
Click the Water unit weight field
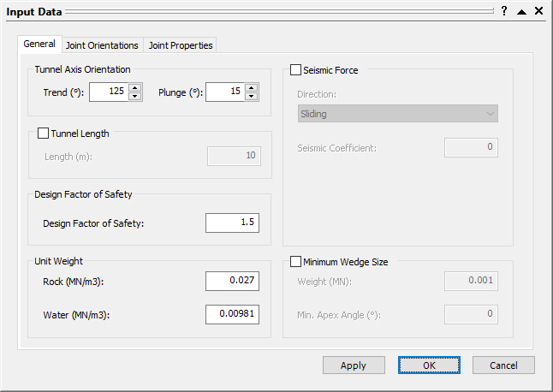[x=233, y=314]
